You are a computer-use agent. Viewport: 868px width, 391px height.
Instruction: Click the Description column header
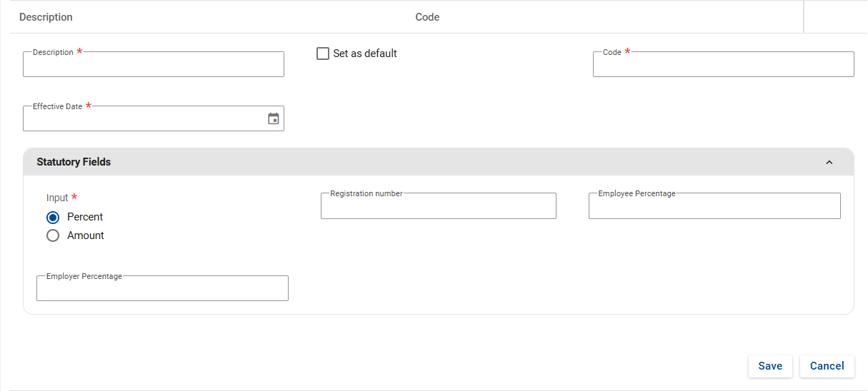click(46, 17)
